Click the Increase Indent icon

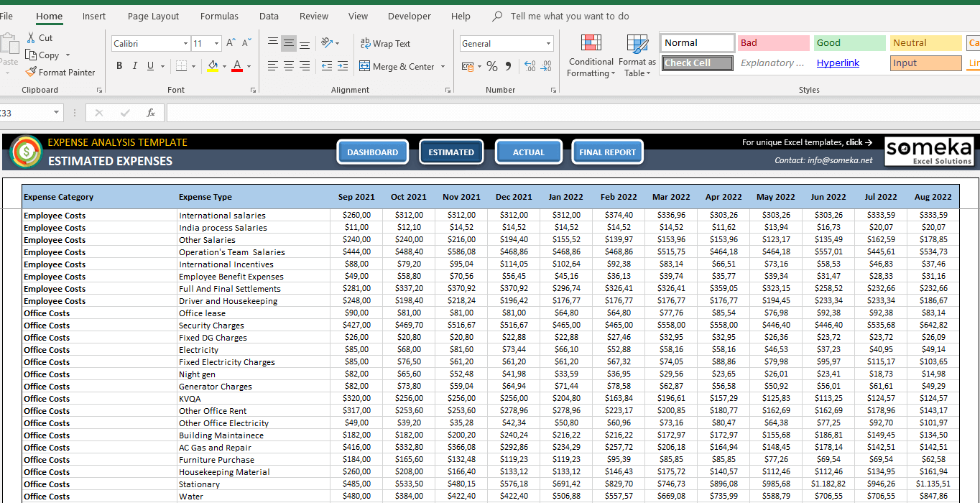pos(343,66)
